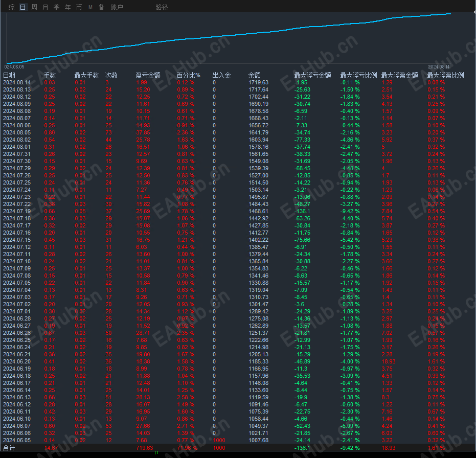Viewport: 476px width, 458px height.
Task: Select the 日 daily tab
Action: pos(23,7)
